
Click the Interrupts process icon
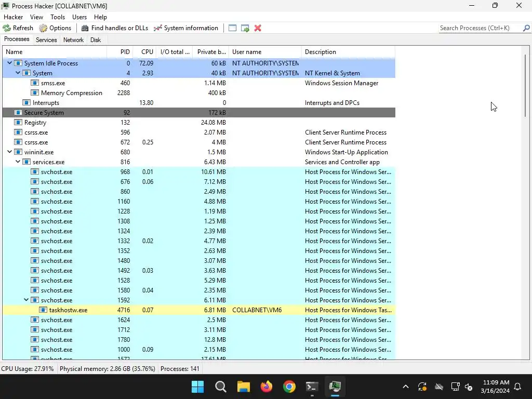(x=26, y=102)
